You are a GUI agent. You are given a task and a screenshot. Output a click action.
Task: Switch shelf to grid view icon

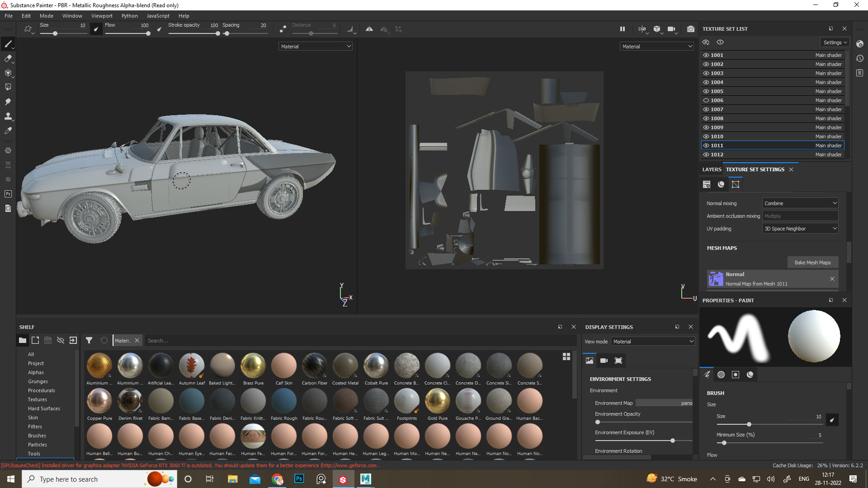click(566, 357)
